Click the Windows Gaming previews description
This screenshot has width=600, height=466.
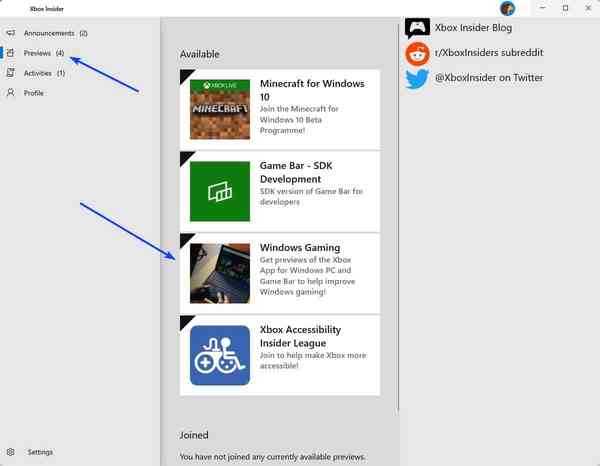point(307,275)
